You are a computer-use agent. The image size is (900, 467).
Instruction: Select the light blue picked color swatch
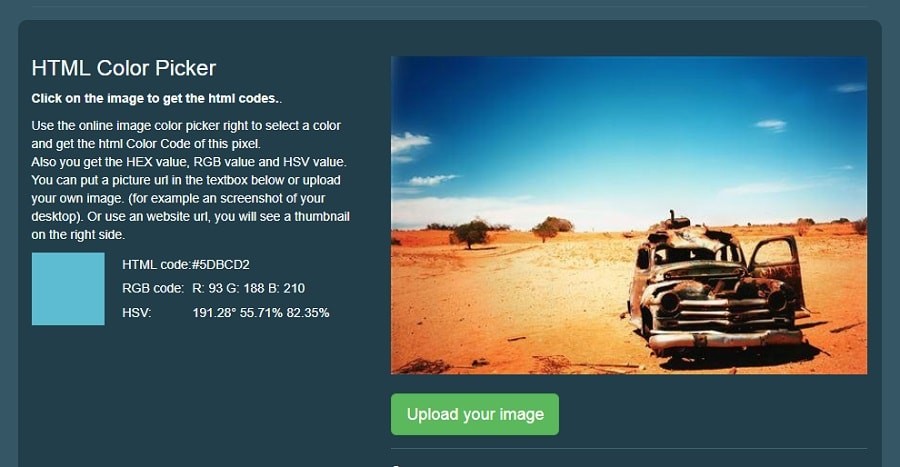tap(68, 289)
